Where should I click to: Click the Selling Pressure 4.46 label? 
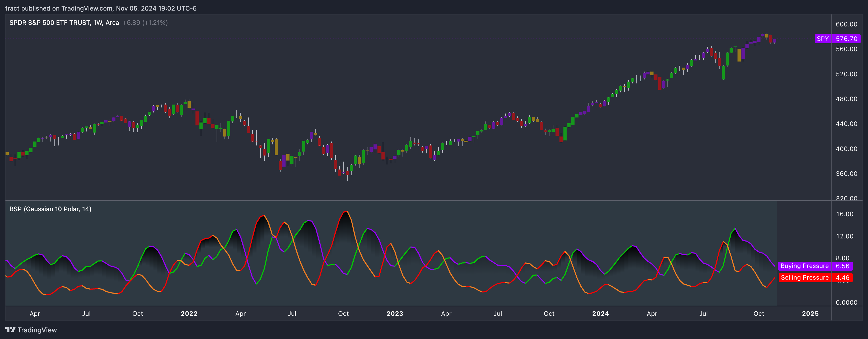coord(815,278)
